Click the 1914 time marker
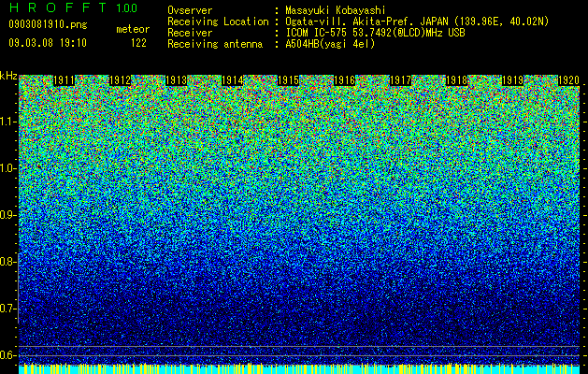The height and width of the screenshot is (374, 588). 232,80
